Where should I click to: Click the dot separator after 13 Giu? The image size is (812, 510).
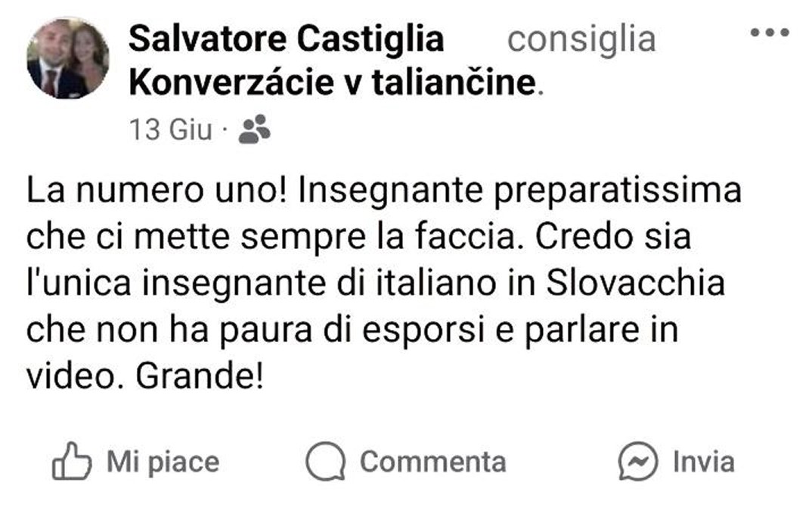225,129
